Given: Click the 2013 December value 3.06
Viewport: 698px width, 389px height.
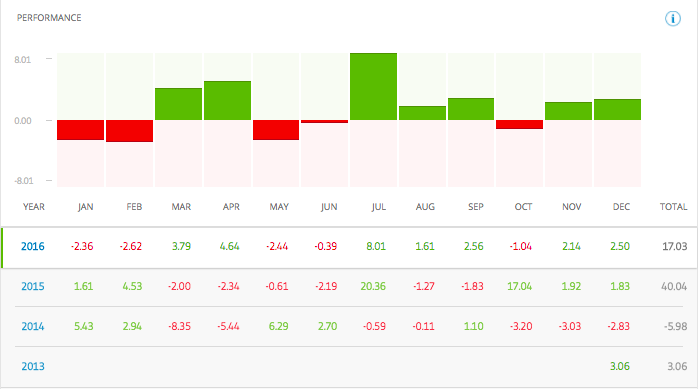Looking at the screenshot, I should (620, 366).
